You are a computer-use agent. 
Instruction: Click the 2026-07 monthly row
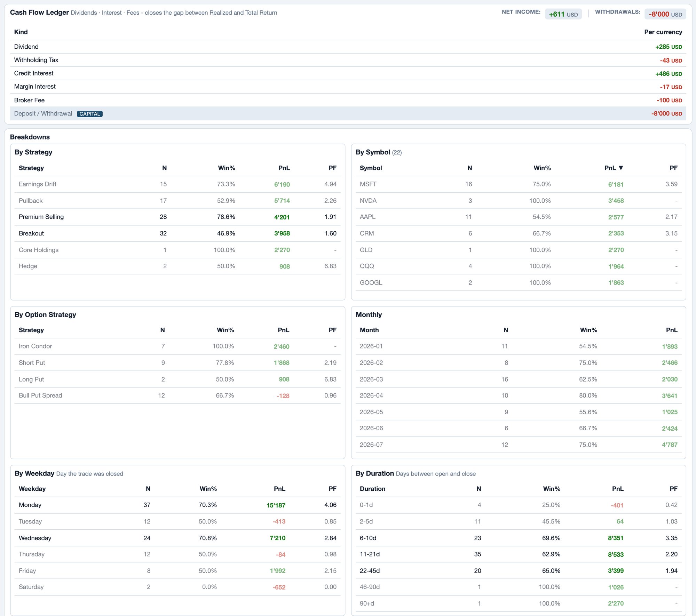click(519, 445)
